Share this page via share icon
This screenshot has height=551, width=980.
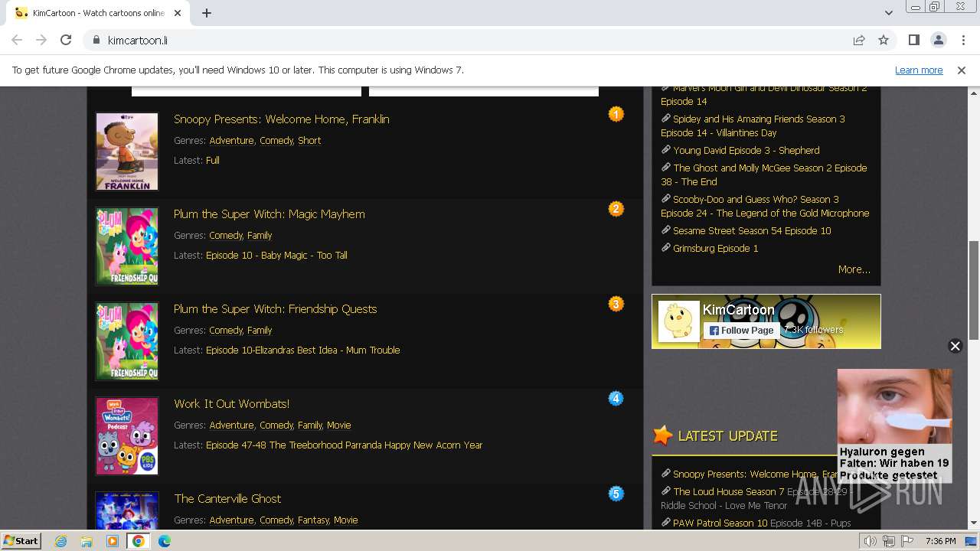pyautogui.click(x=859, y=40)
